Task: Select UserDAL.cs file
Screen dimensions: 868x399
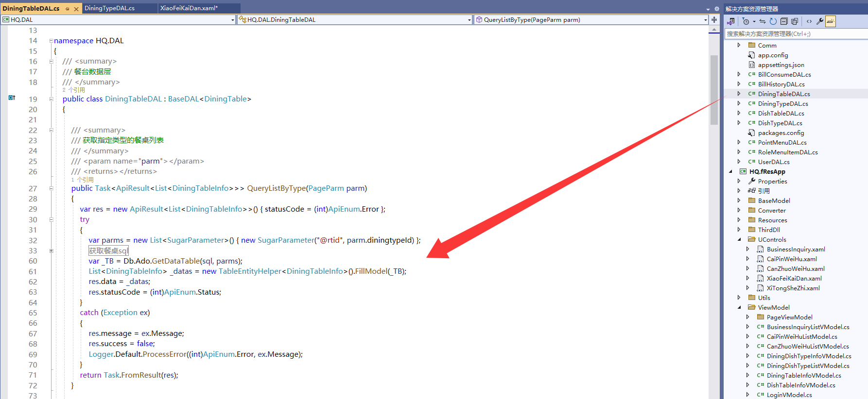Action: click(x=774, y=162)
